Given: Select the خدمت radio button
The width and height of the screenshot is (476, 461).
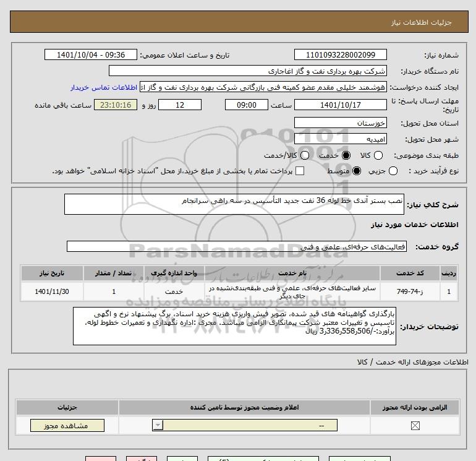Looking at the screenshot, I should [x=346, y=155].
